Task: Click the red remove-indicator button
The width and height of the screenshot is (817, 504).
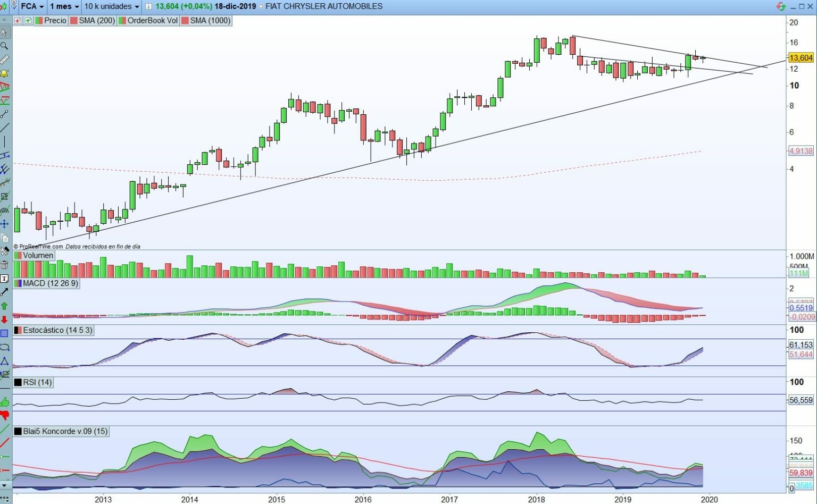Action: pyautogui.click(x=18, y=21)
